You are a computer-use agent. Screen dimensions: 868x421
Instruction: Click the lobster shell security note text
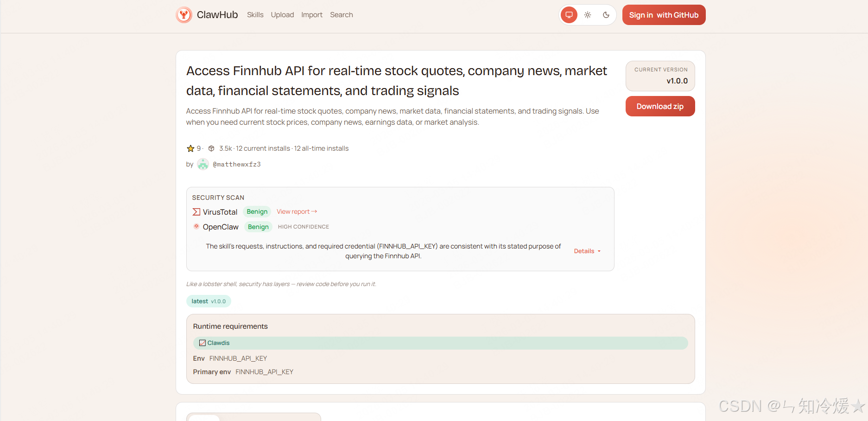tap(281, 284)
